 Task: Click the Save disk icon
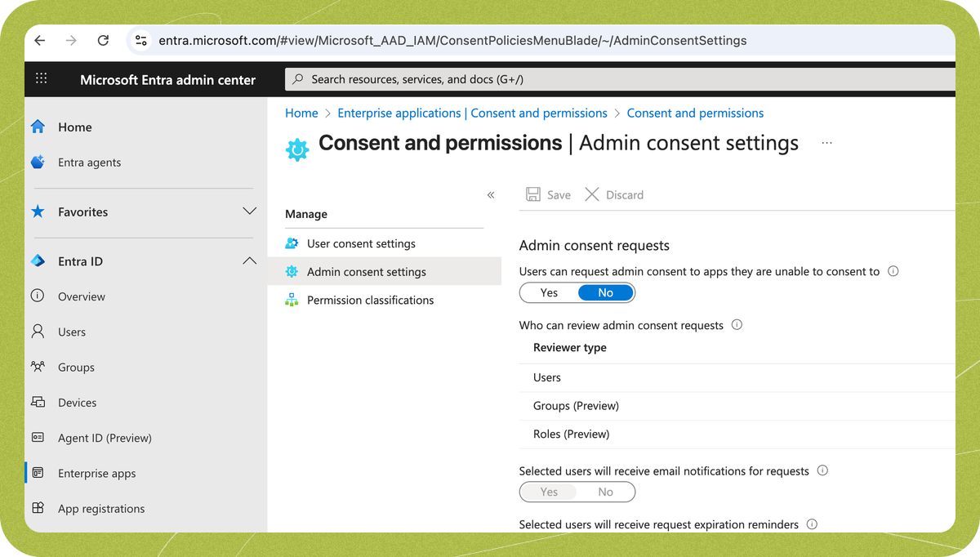533,194
